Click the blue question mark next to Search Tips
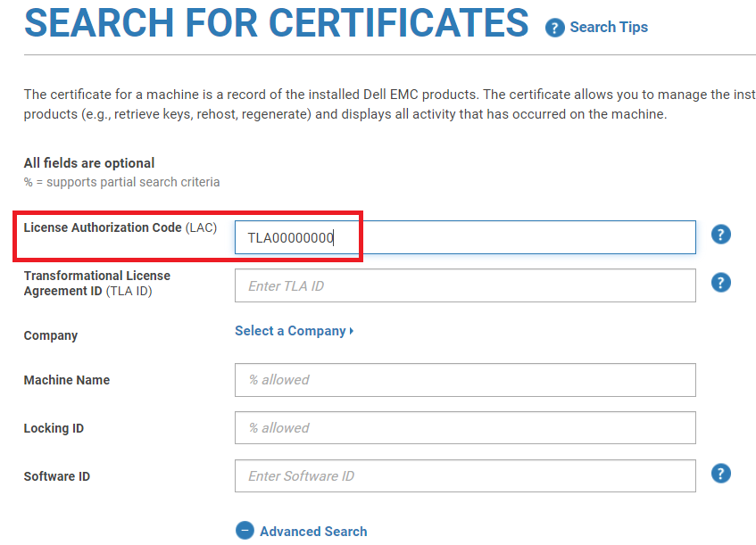Screen dimensions: 756x545 (x=554, y=27)
